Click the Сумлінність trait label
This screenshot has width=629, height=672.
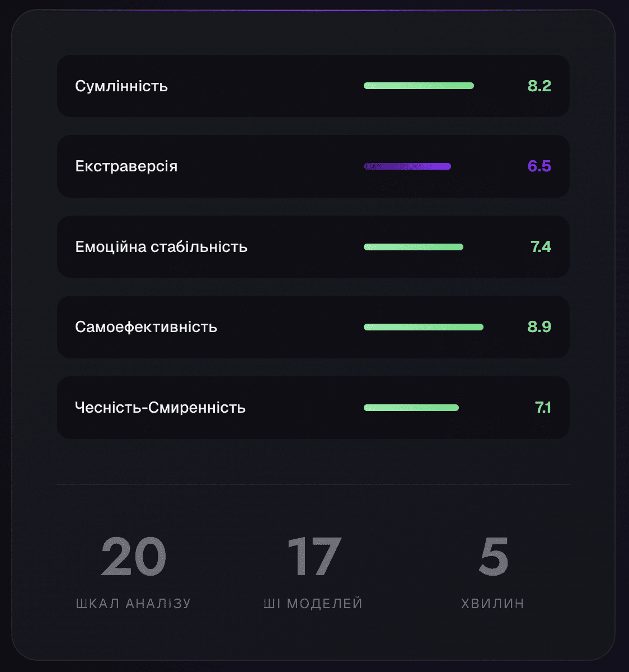pyautogui.click(x=121, y=86)
